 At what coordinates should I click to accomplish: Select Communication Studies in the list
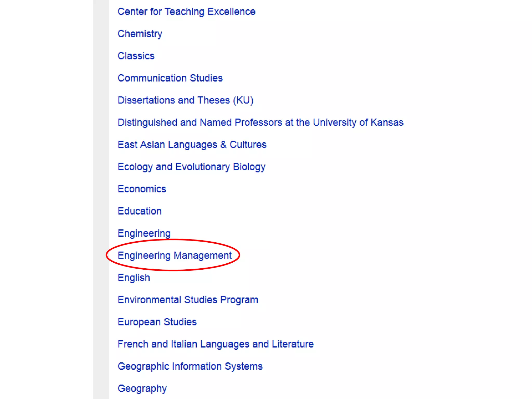[x=170, y=78]
